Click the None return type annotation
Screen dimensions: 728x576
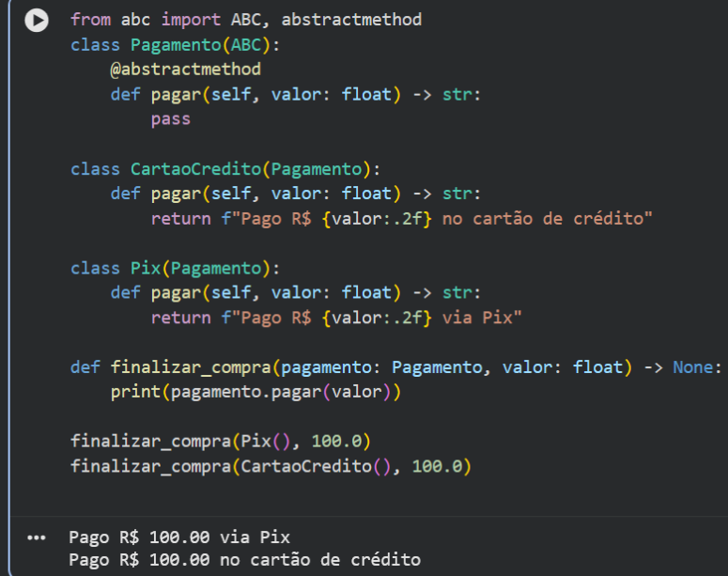coord(692,367)
